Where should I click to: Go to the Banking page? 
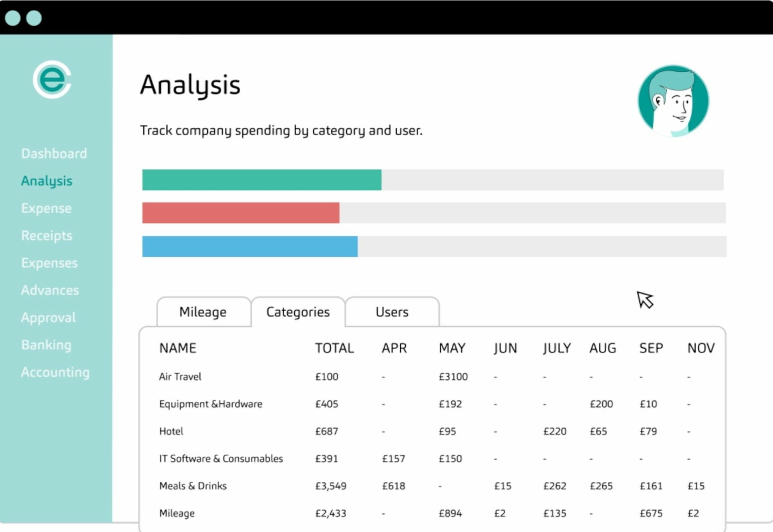coord(46,345)
